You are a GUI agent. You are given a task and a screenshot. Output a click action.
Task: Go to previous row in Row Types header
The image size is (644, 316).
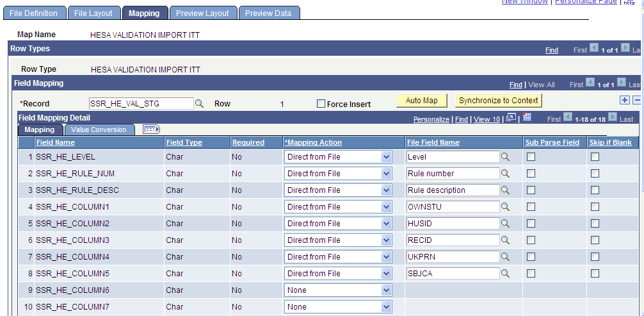tap(594, 47)
